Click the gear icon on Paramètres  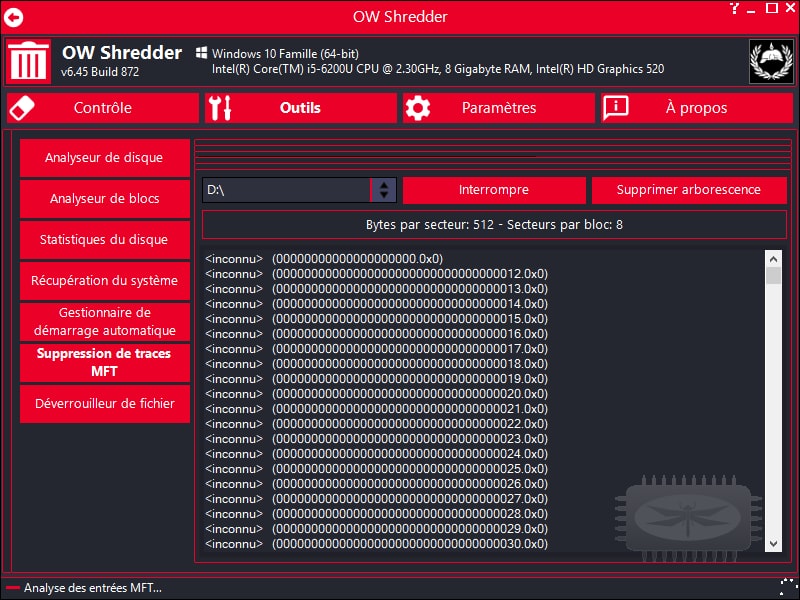click(418, 108)
